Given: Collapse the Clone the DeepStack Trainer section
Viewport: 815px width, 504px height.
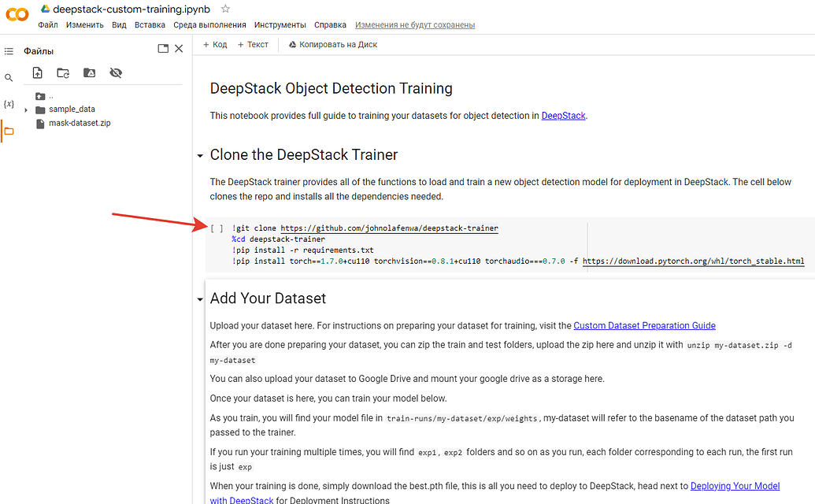Looking at the screenshot, I should [x=200, y=155].
